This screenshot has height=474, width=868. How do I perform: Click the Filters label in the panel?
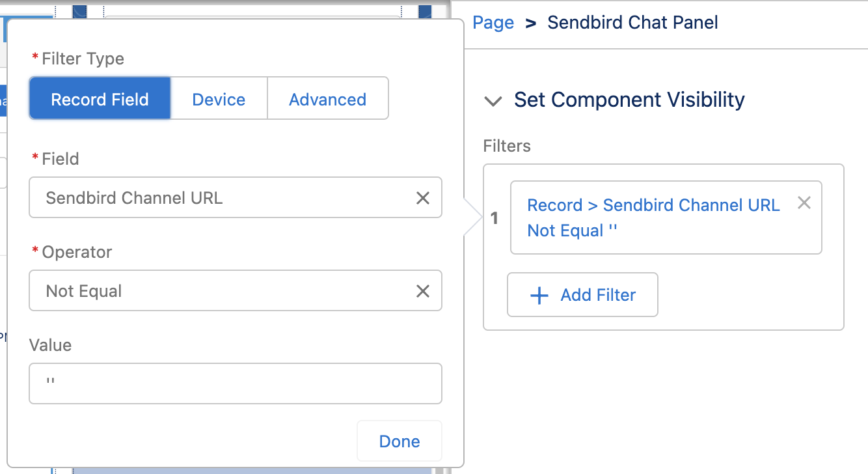[x=507, y=146]
